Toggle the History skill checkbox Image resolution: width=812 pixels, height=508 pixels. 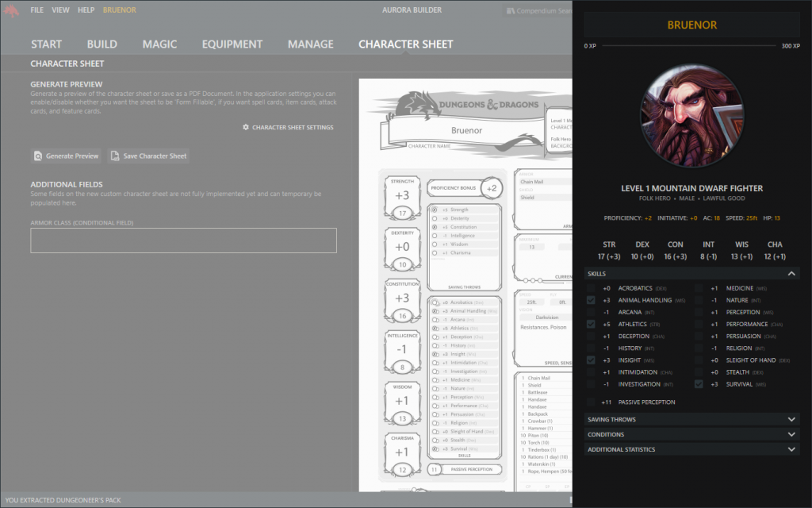pyautogui.click(x=591, y=348)
